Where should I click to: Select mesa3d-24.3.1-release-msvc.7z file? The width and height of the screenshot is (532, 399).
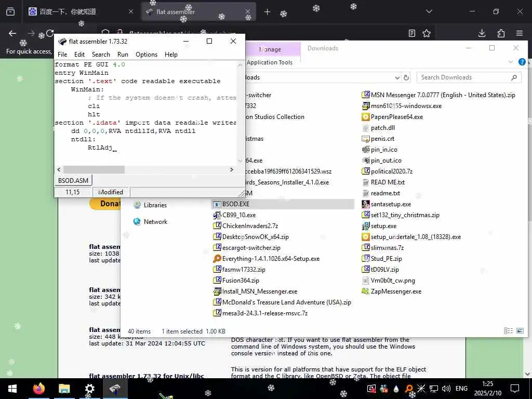[x=260, y=313]
